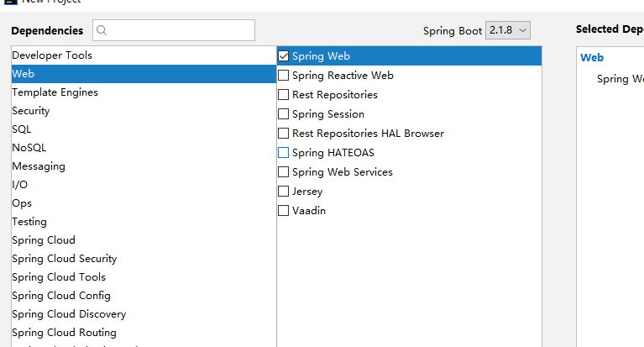Viewport: 644px width, 347px height.
Task: Select the I/O category
Action: click(144, 185)
